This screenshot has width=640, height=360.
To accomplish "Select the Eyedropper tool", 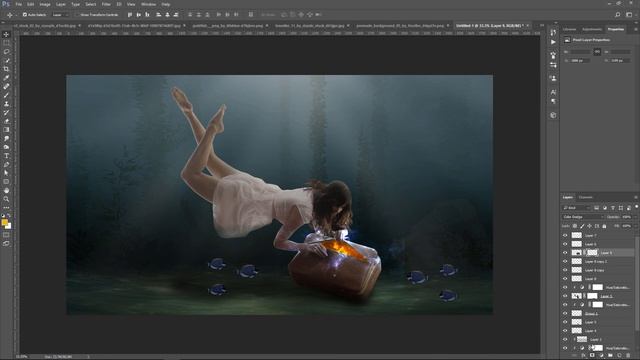I will (6, 78).
